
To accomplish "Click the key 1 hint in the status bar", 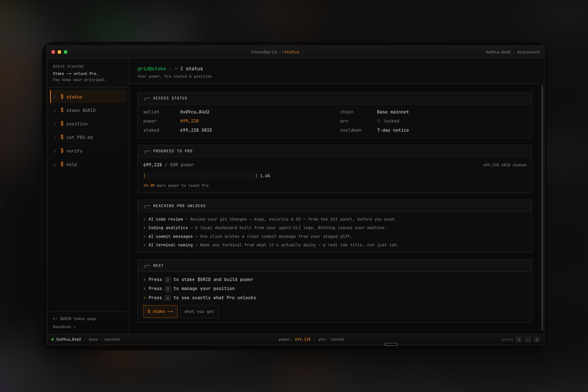I will (x=519, y=339).
